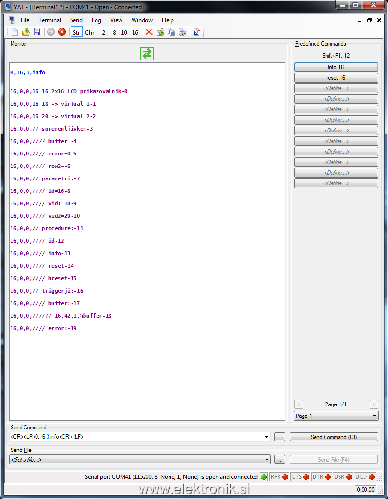Click the monitor line ending 'virtual 1-1'
This screenshot has width=388, height=499.
pos(53,104)
